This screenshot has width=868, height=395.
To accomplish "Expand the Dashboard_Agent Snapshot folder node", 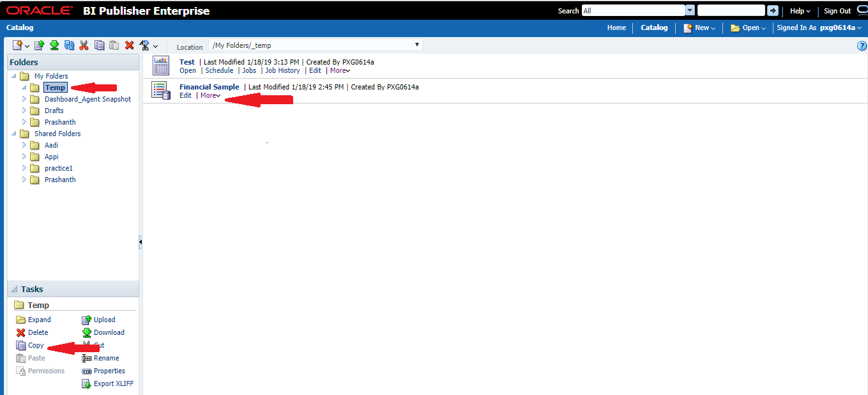I will click(24, 99).
